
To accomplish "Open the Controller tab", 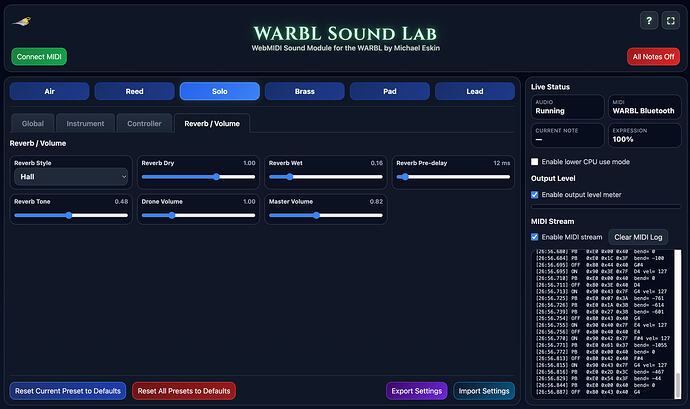I will [x=144, y=123].
